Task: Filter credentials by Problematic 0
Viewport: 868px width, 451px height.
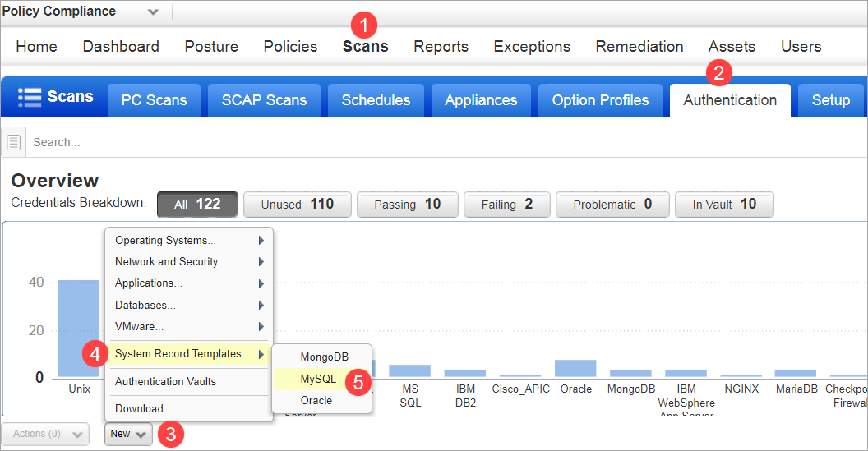Action: tap(612, 205)
